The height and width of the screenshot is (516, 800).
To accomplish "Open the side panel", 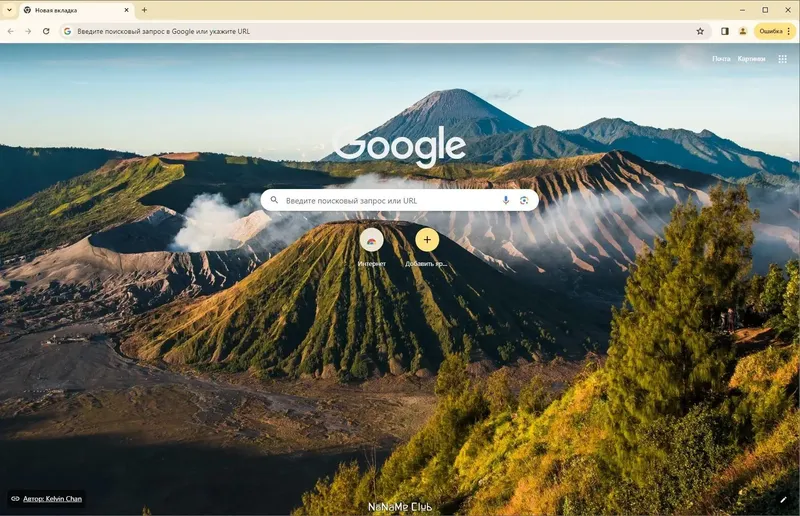I will (x=724, y=31).
